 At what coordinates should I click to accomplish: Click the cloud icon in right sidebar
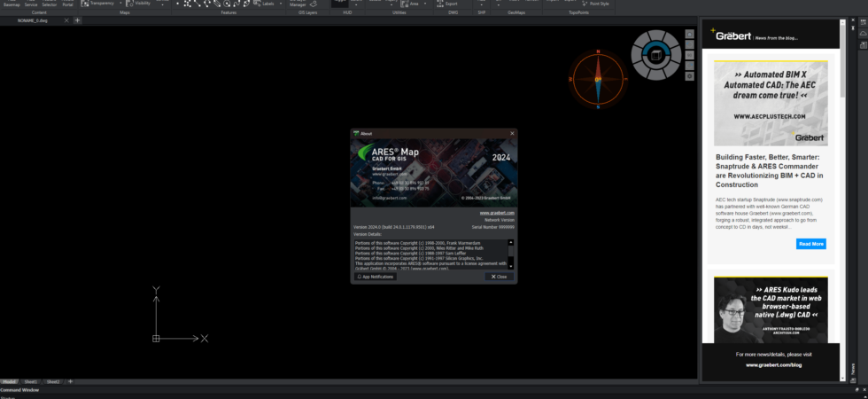pos(863,34)
